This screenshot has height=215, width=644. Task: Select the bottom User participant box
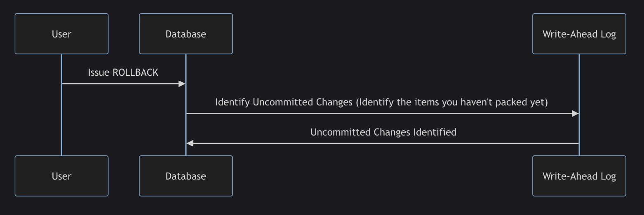click(x=61, y=176)
